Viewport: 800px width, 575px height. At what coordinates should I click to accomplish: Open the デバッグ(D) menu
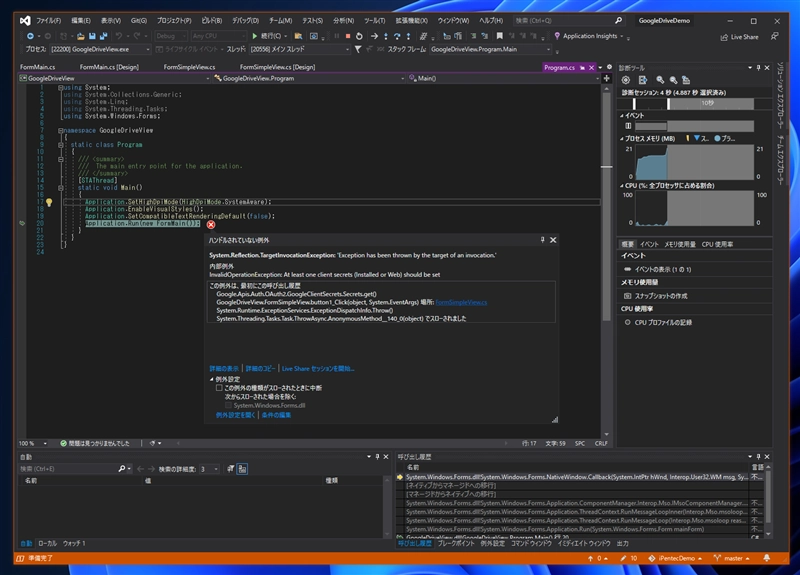(x=245, y=21)
